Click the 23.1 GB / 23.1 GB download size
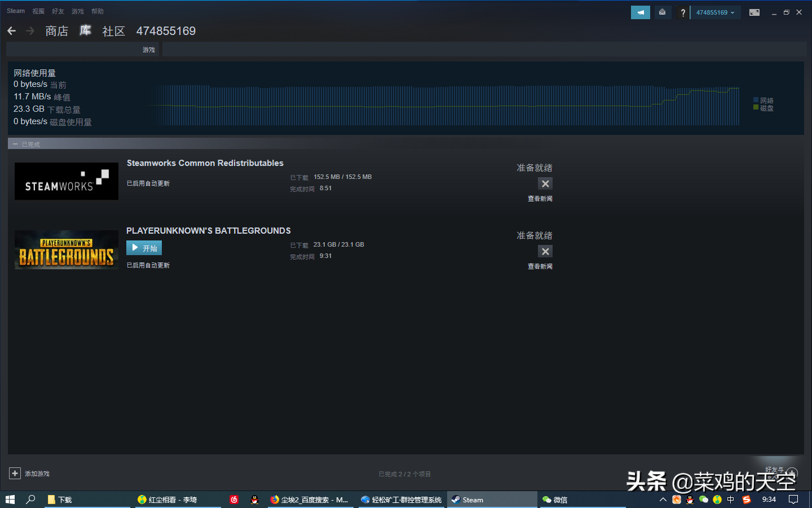 pyautogui.click(x=339, y=244)
